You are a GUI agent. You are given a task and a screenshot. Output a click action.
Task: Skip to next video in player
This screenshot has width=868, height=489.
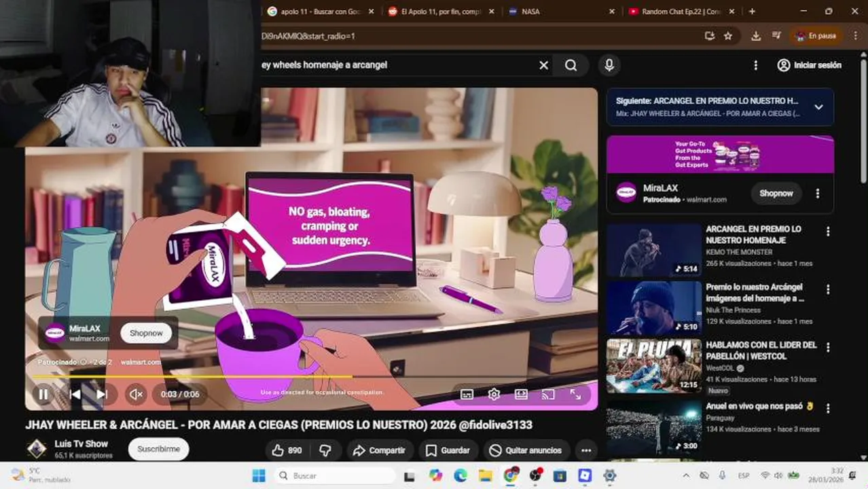coord(101,394)
